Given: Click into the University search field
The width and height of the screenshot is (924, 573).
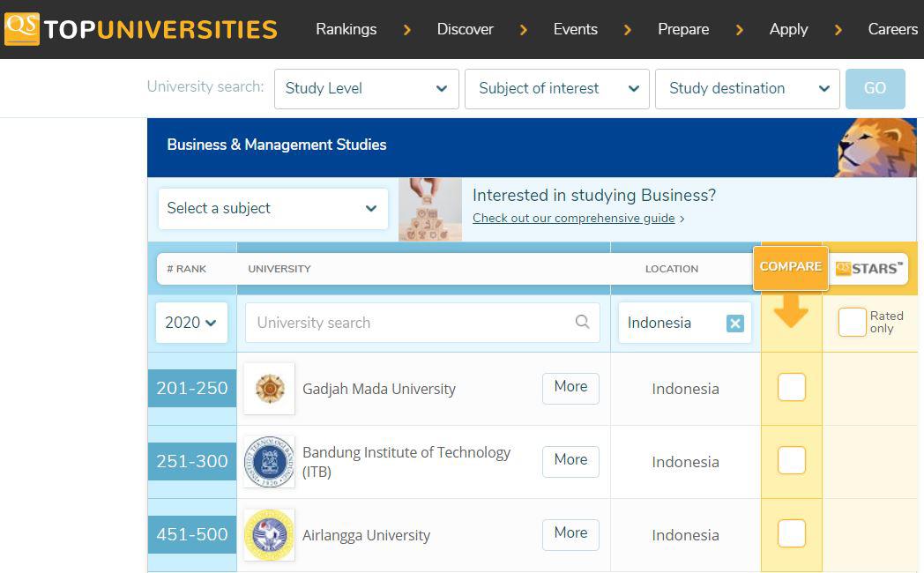Looking at the screenshot, I should click(x=410, y=323).
